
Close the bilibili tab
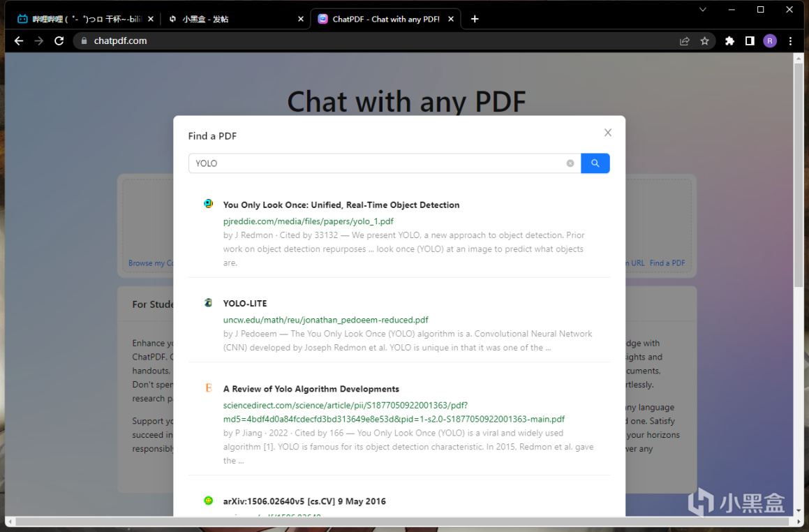(x=151, y=19)
